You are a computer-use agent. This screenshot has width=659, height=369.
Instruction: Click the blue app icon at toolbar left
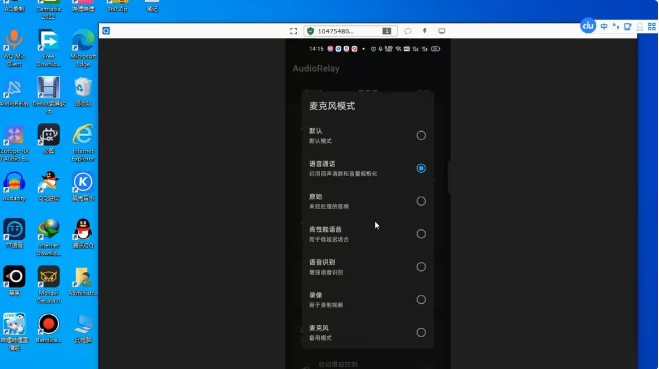[x=106, y=31]
